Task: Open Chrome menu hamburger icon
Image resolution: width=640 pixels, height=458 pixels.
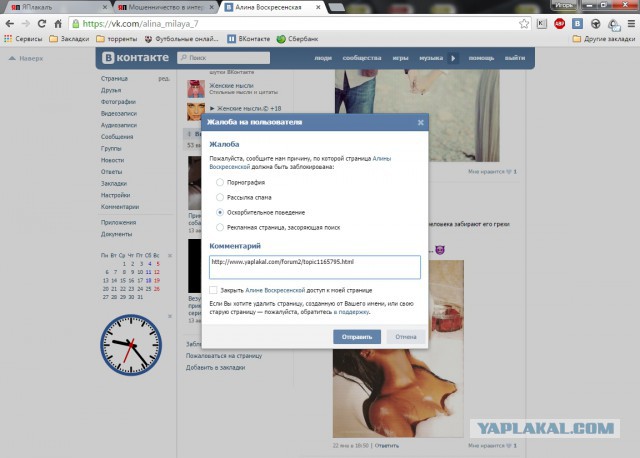Action: (x=631, y=24)
